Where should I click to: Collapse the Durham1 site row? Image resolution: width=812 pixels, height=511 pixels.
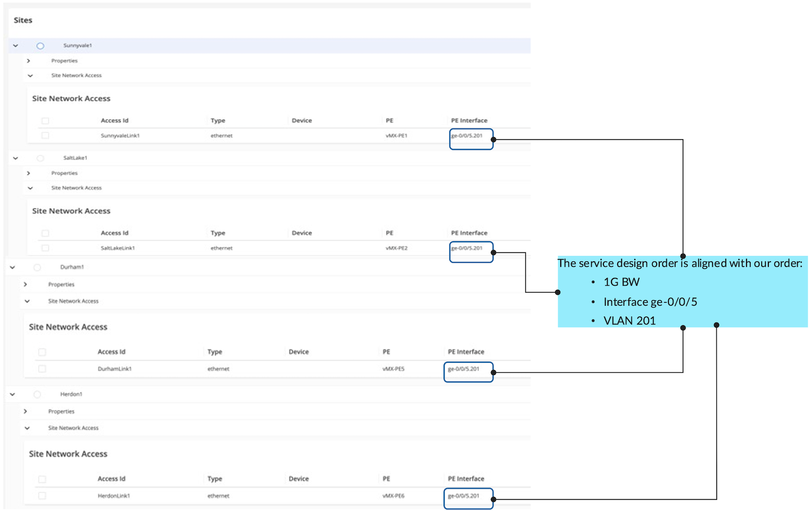coord(13,267)
